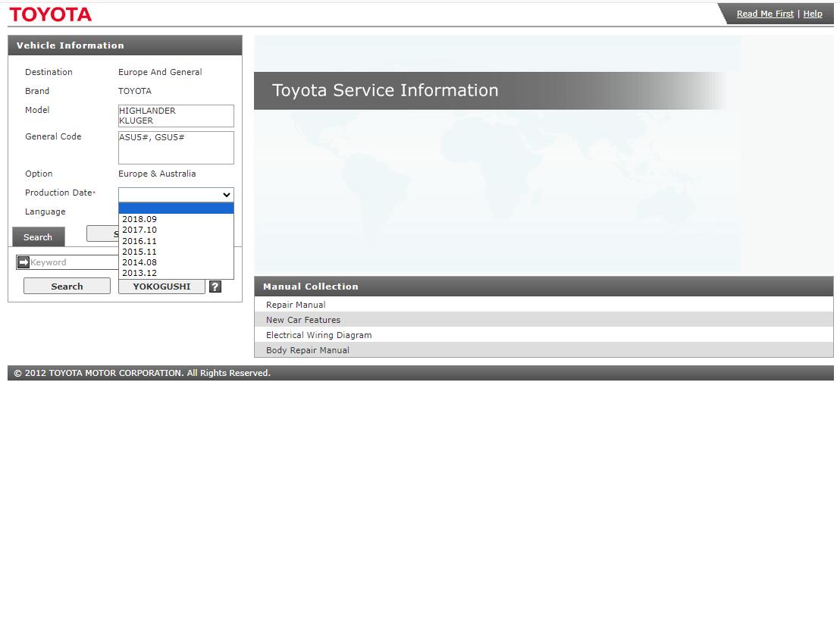
Task: Click the partially hidden button beside Search tab
Action: (x=102, y=233)
